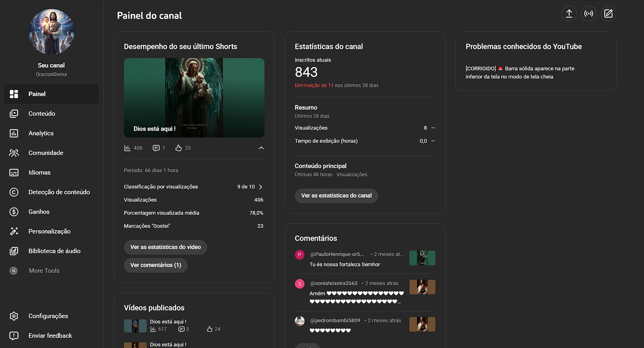Click the Conteúdo play icon in sidebar
The width and height of the screenshot is (644, 348).
[x=14, y=114]
